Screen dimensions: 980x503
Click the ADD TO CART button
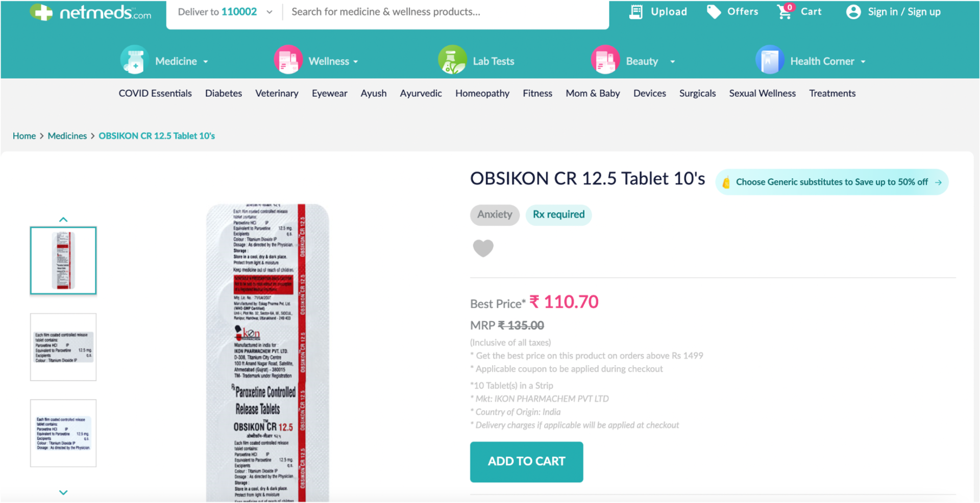coord(526,462)
